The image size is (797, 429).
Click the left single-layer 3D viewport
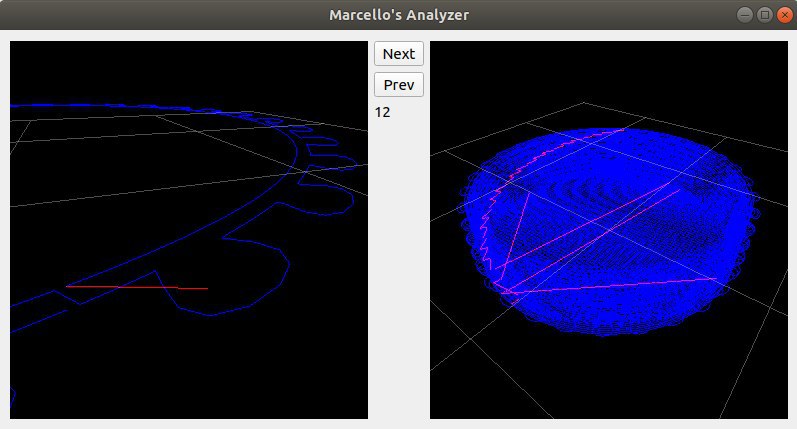pyautogui.click(x=189, y=230)
